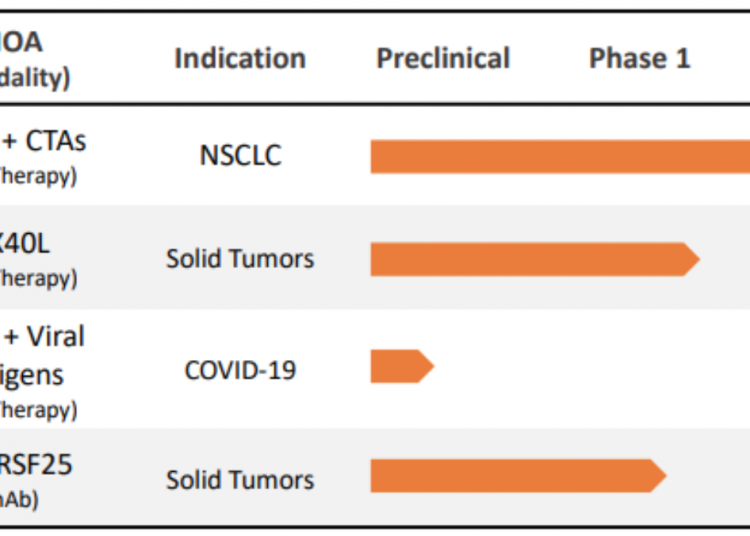Select the NSCLC indication cell
This screenshot has height=536, width=750.
[240, 156]
